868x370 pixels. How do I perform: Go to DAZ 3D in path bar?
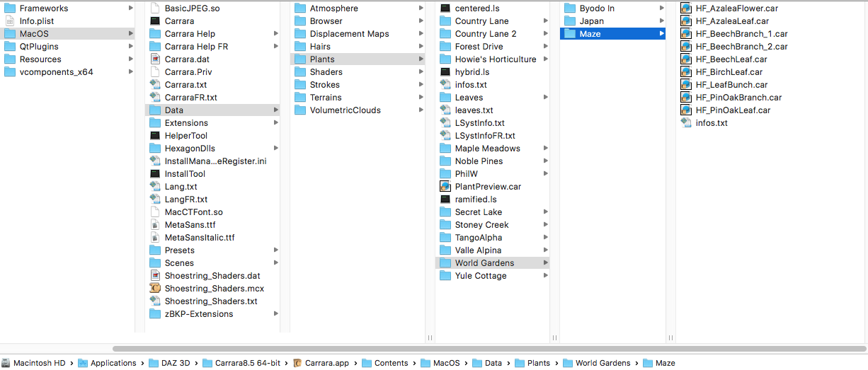point(169,363)
